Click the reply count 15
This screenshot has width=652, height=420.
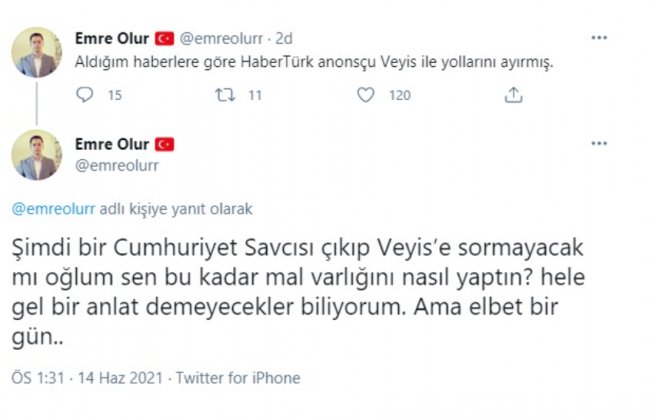click(115, 95)
